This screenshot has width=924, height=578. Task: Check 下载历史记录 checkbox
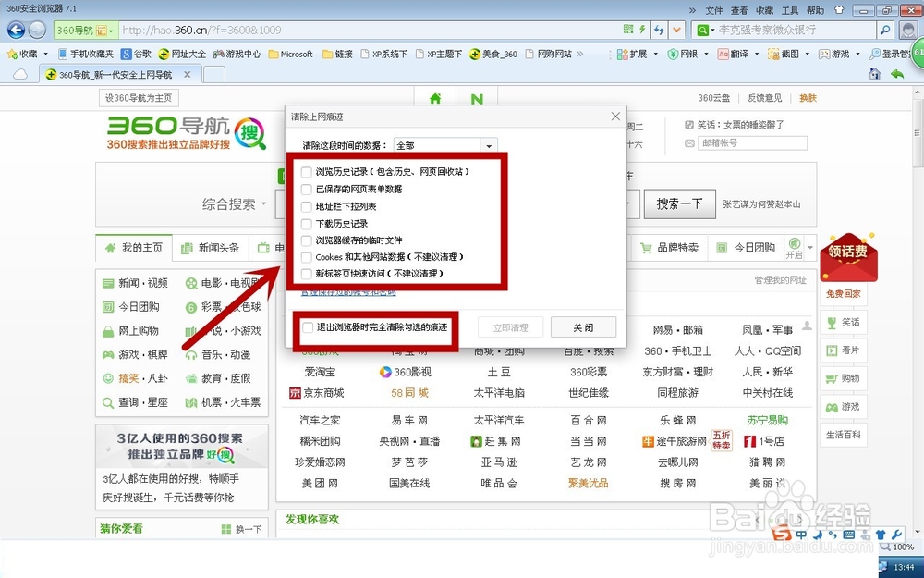click(x=306, y=224)
